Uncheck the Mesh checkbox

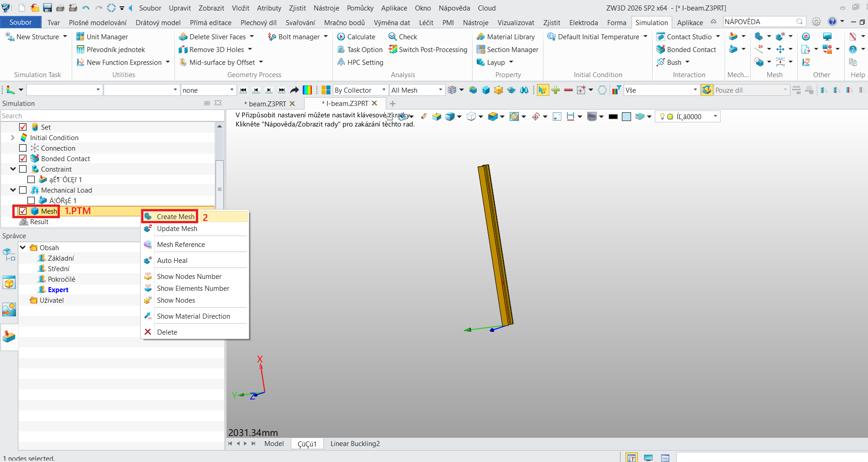23,211
